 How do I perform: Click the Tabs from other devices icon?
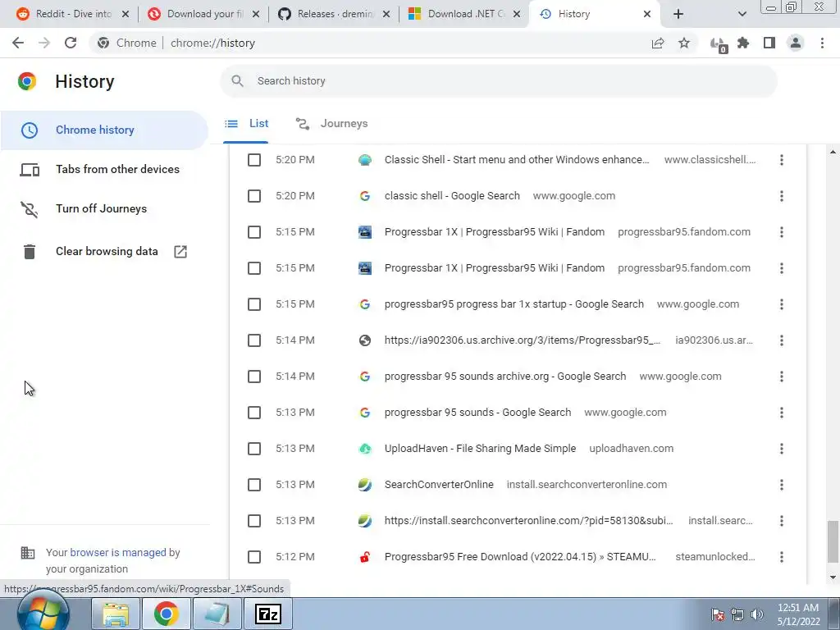[x=30, y=170]
